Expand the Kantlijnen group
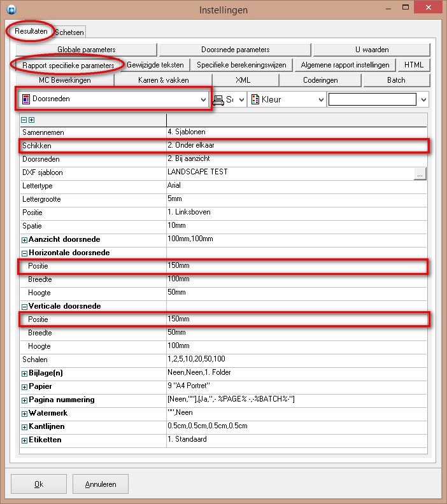The image size is (447, 504). (x=24, y=427)
